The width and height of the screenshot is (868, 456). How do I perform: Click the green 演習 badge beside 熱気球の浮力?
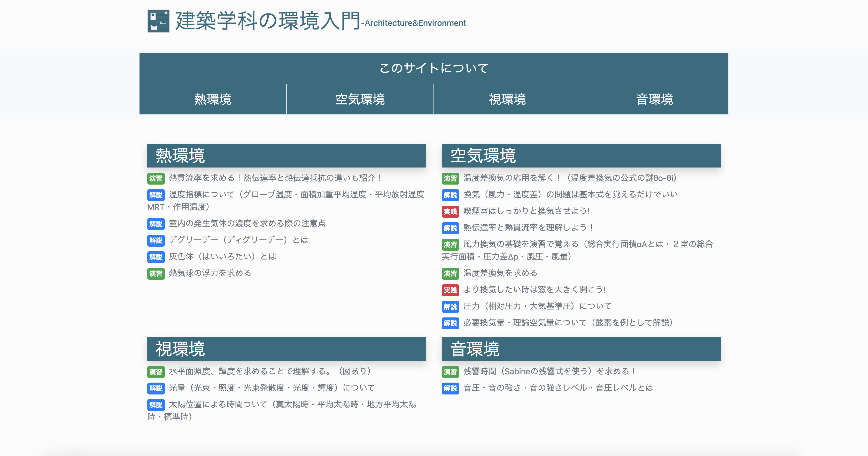pos(156,273)
